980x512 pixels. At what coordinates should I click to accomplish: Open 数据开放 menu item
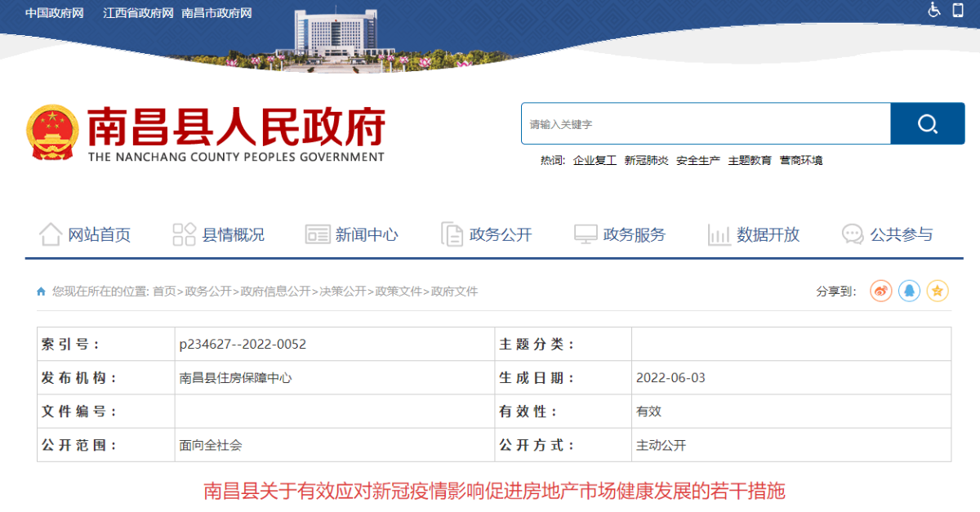tap(768, 235)
